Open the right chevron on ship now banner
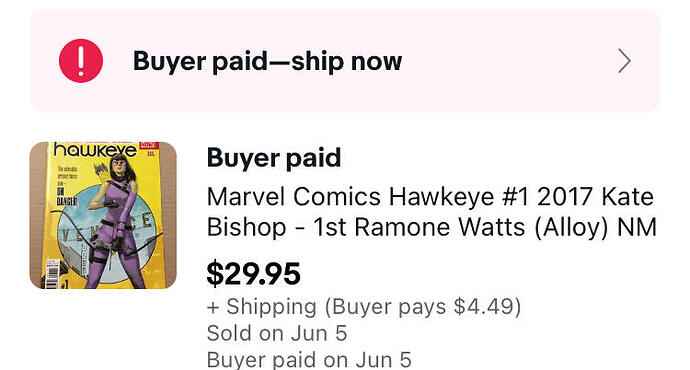 624,61
